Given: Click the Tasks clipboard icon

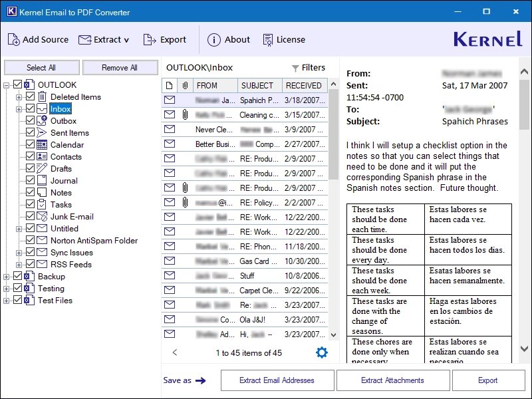Looking at the screenshot, I should coord(42,204).
